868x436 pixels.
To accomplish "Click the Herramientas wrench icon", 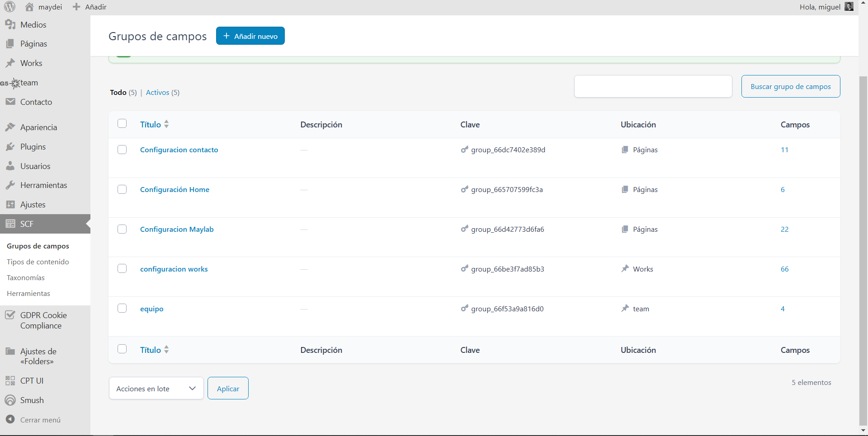I will (x=10, y=185).
